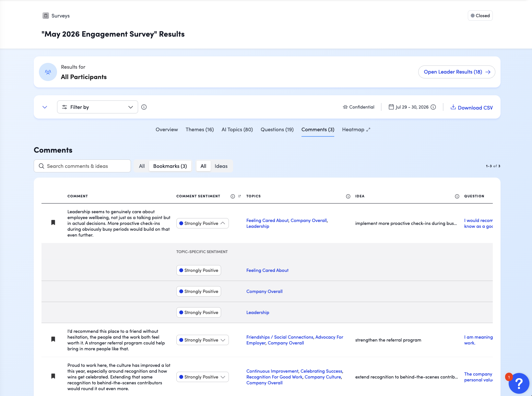Viewport: 532px width, 396px height.
Task: Download CSV of the results
Action: pyautogui.click(x=472, y=108)
